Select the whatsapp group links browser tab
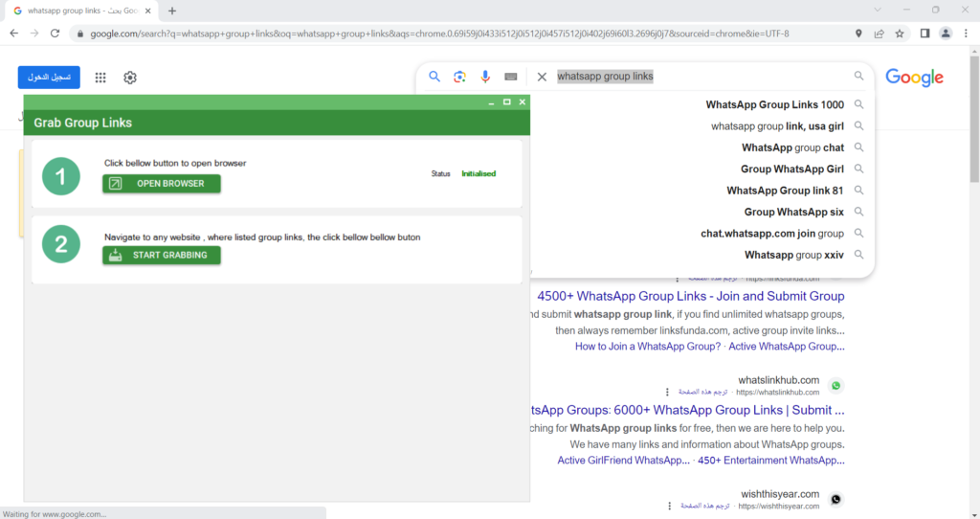Screen dimensions: 980x519 [81, 11]
